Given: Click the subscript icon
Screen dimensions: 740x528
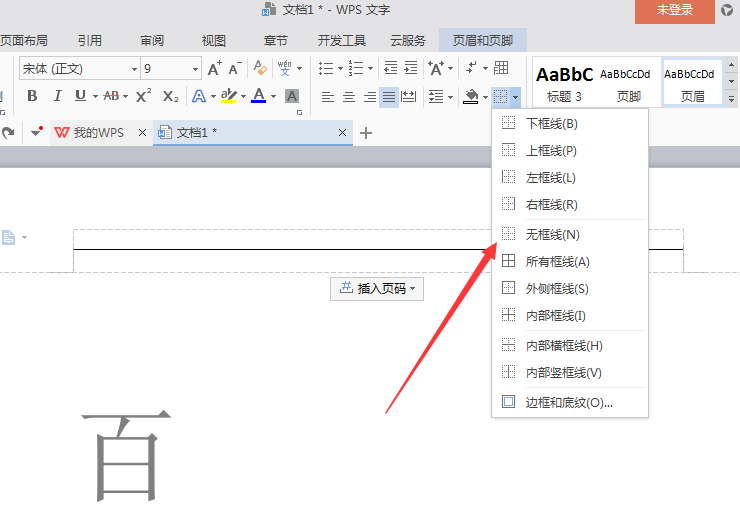Looking at the screenshot, I should (170, 96).
